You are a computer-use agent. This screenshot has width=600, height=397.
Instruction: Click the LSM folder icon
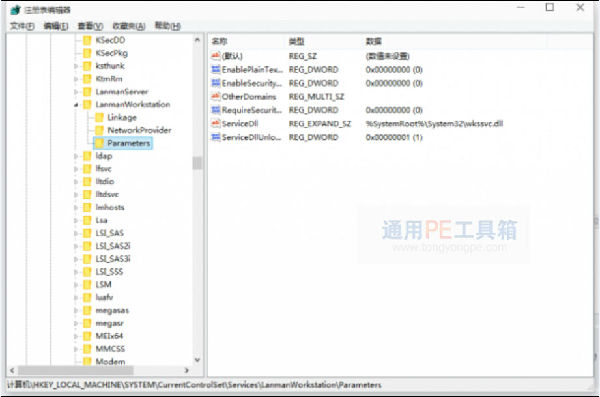87,285
